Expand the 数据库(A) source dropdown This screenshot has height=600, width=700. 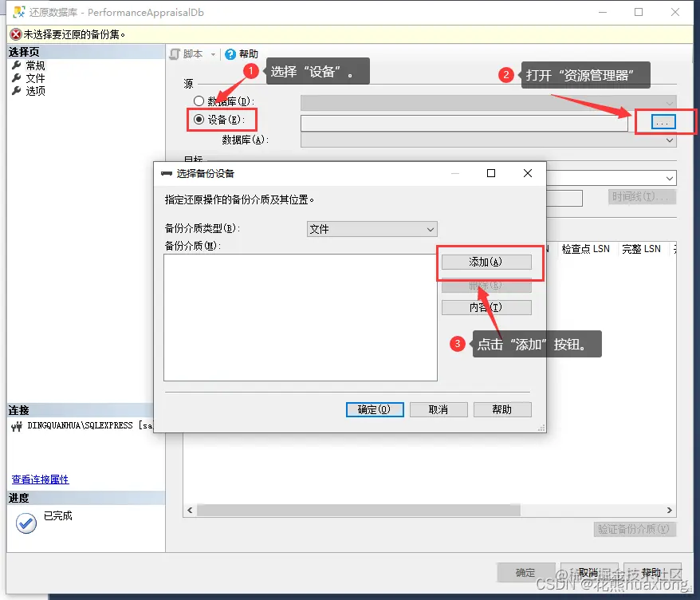coord(669,140)
